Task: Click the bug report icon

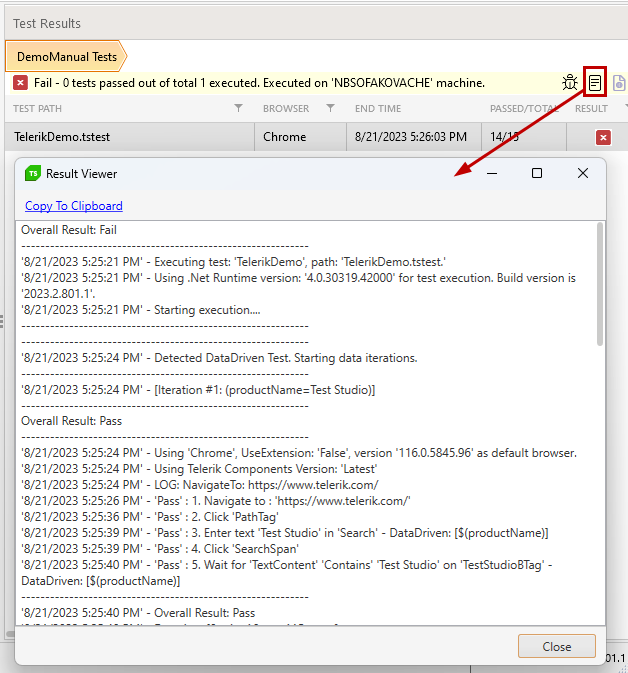Action: coord(570,82)
